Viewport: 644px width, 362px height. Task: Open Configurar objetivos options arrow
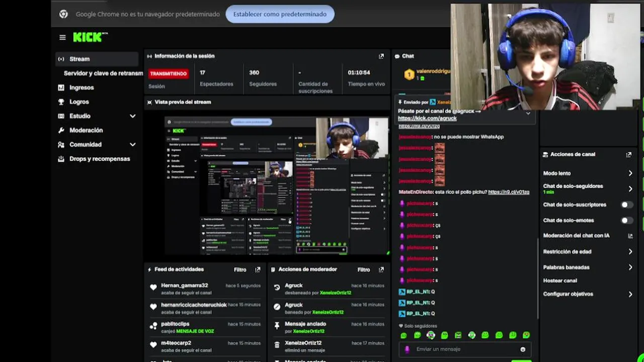(630, 294)
